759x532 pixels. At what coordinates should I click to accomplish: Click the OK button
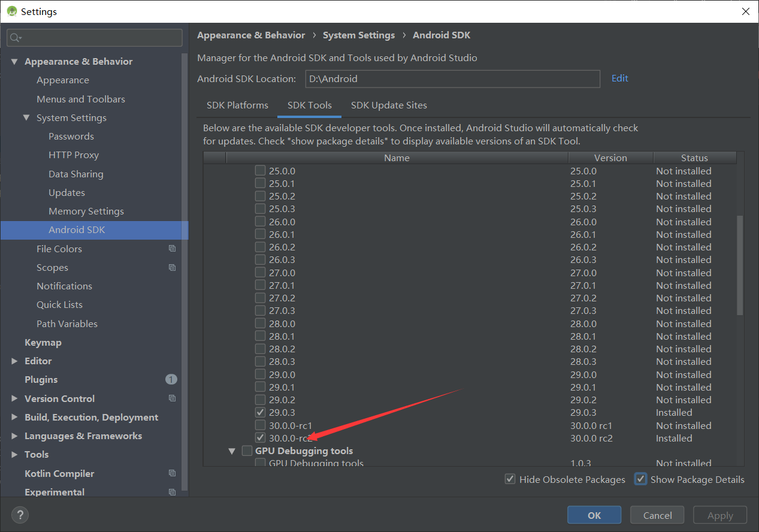tap(594, 515)
